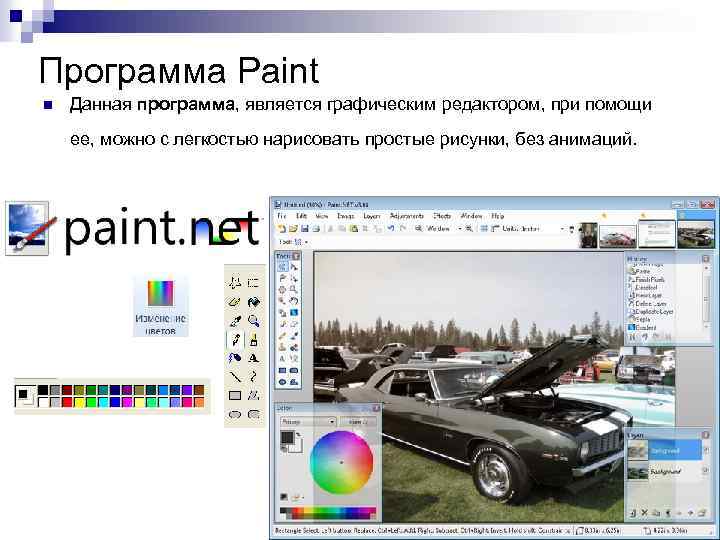Viewport: 720px width, 540px height.
Task: Toggle visibility checkbox of the selected top layer
Action: tap(706, 450)
